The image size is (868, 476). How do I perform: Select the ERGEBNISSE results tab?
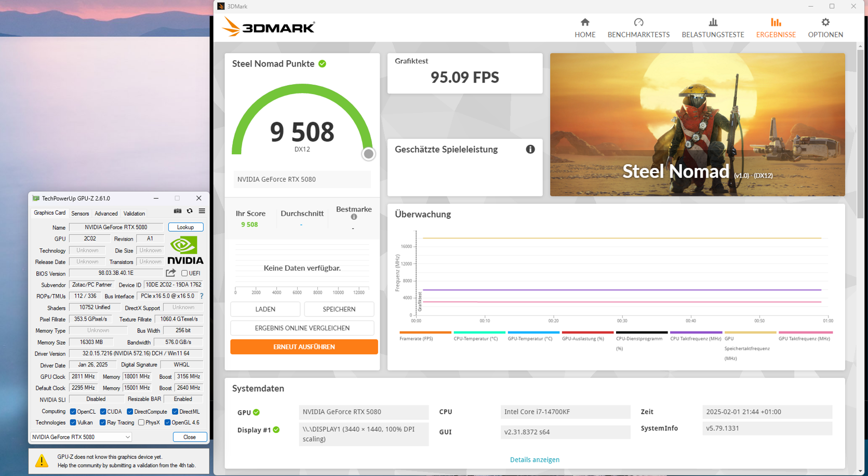[776, 28]
